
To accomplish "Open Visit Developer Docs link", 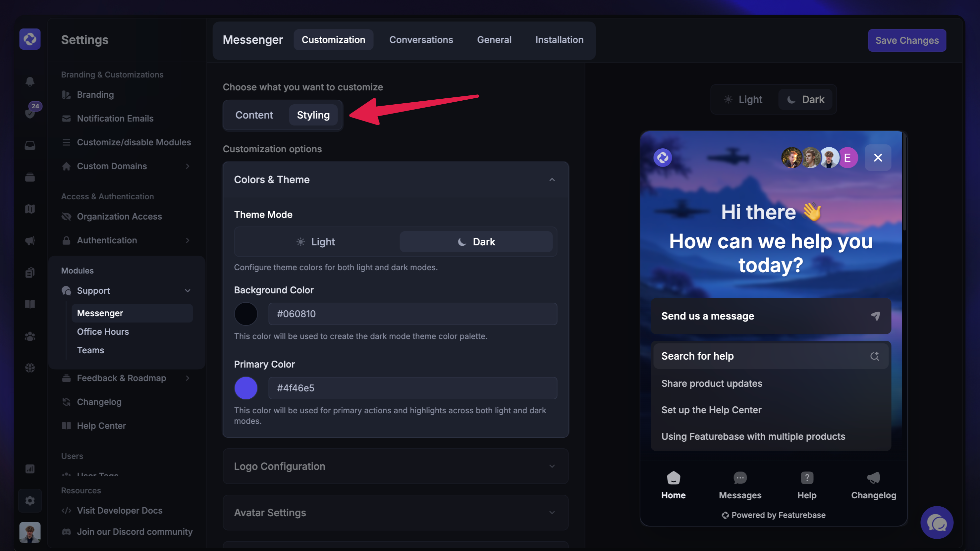I will (x=120, y=510).
